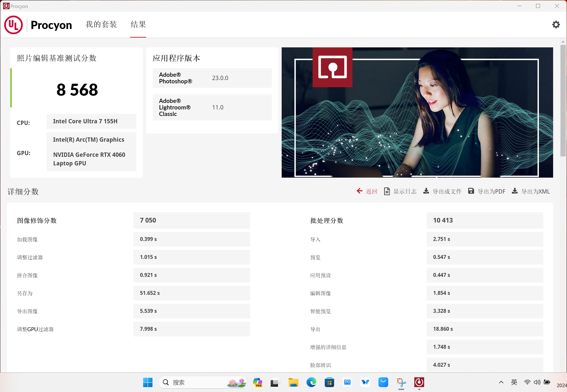Viewport: 567px width, 392px height.
Task: Click the Procyon taskbar icon
Action: pos(419,382)
